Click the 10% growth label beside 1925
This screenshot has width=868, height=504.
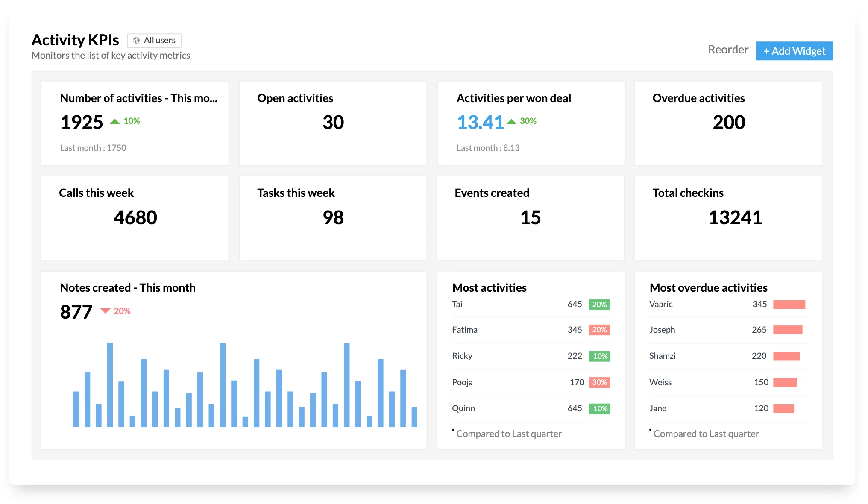click(x=132, y=121)
